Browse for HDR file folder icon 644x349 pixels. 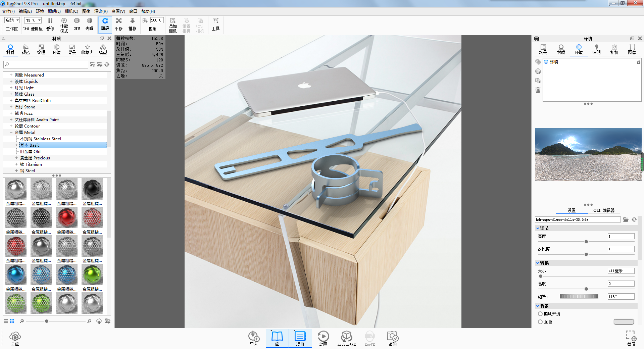tap(626, 219)
